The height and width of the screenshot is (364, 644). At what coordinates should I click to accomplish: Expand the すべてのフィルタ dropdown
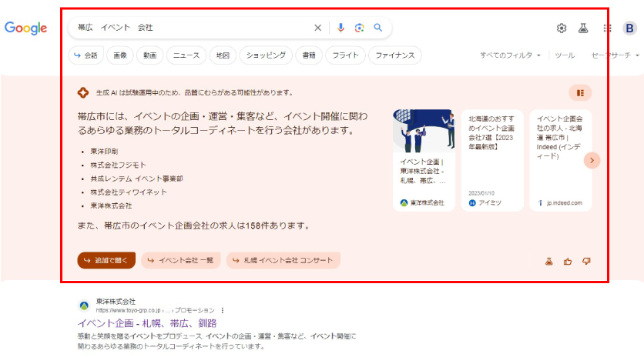[x=510, y=55]
